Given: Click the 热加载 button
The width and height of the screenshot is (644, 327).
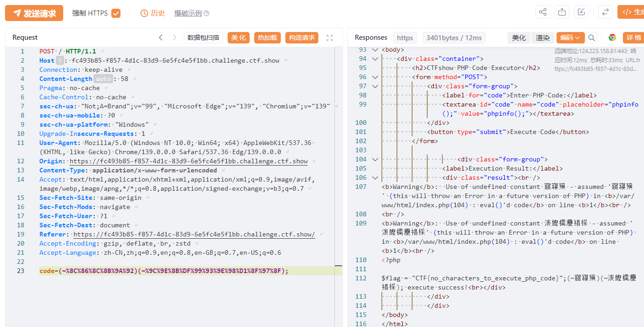Looking at the screenshot, I should click(267, 38).
